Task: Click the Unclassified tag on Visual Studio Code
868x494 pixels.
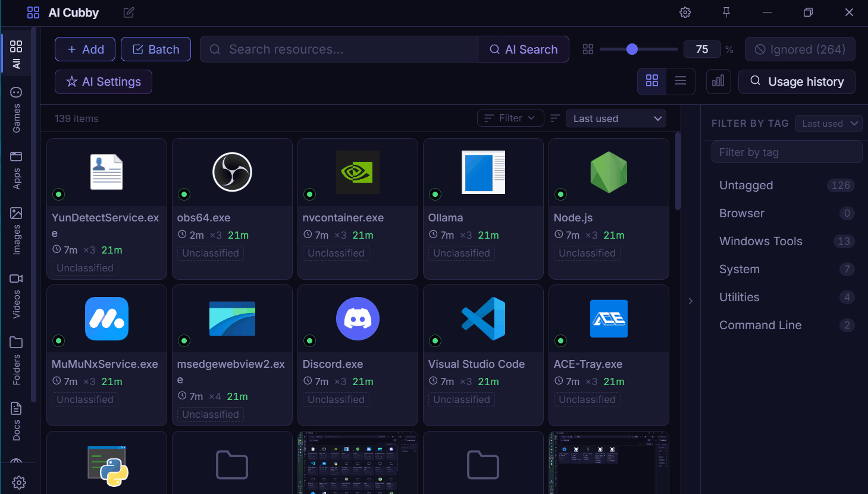Action: pos(462,399)
